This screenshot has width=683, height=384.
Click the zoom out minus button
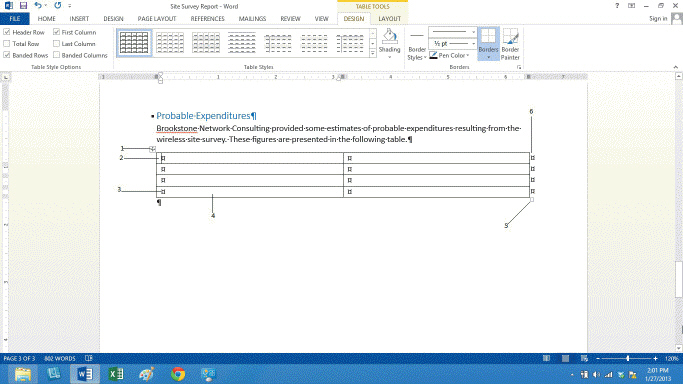coord(598,358)
